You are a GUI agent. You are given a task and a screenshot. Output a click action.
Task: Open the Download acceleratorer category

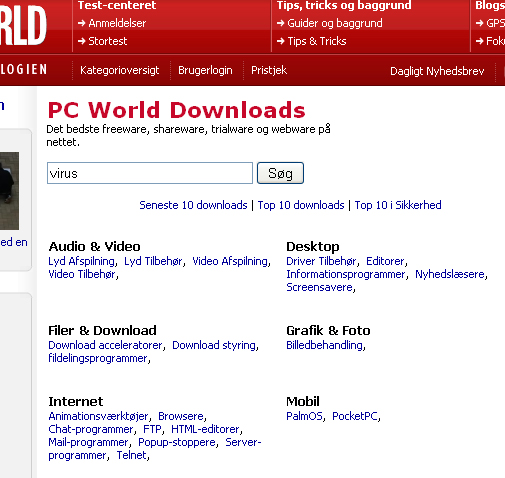pyautogui.click(x=105, y=345)
